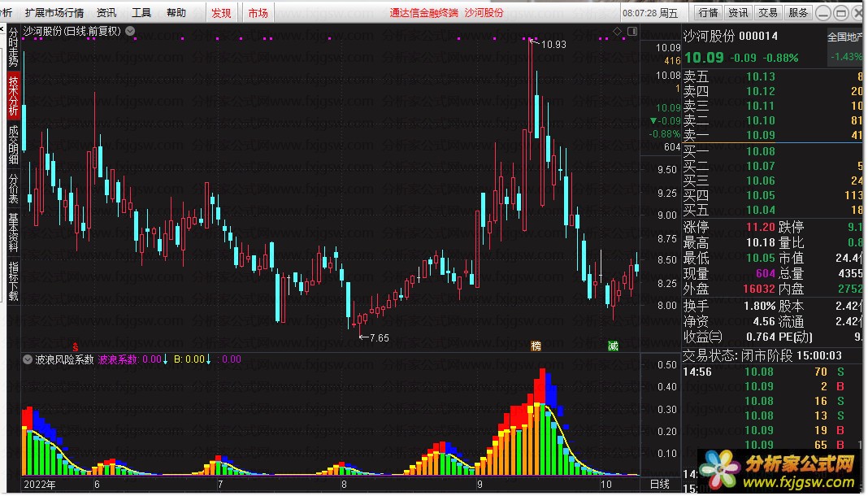Viewport: 868px width, 496px height.
Task: Click the 卖四 10.12 order row
Action: click(772, 91)
